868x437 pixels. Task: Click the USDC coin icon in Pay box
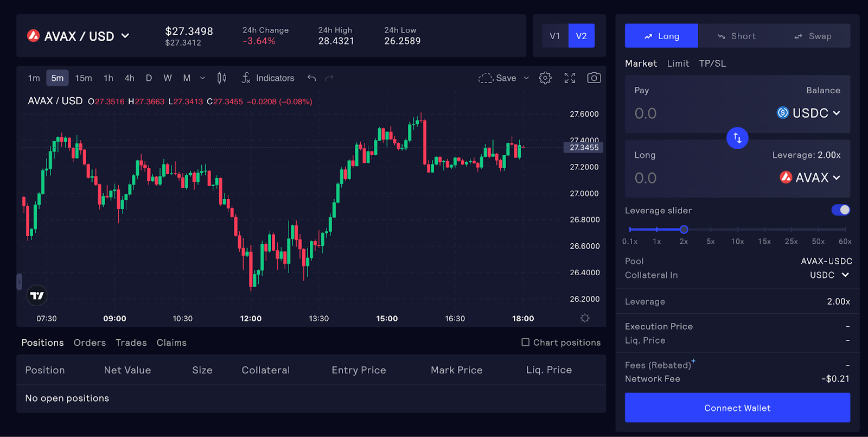[783, 113]
